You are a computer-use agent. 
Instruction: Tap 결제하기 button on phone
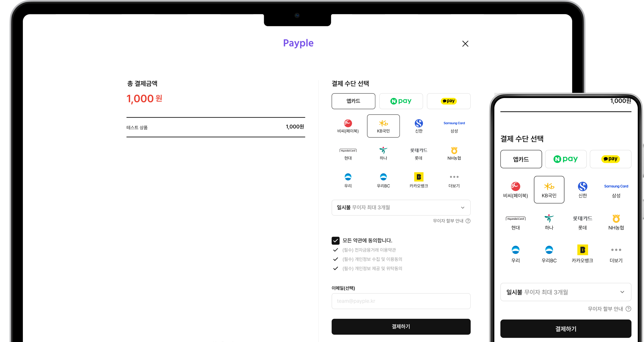coord(566,329)
